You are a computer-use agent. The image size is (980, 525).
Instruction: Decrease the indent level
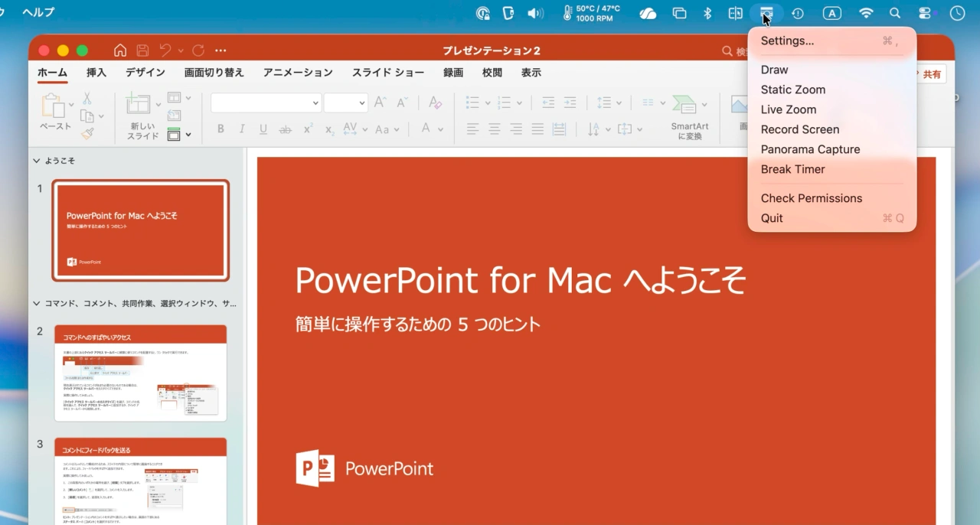(548, 103)
